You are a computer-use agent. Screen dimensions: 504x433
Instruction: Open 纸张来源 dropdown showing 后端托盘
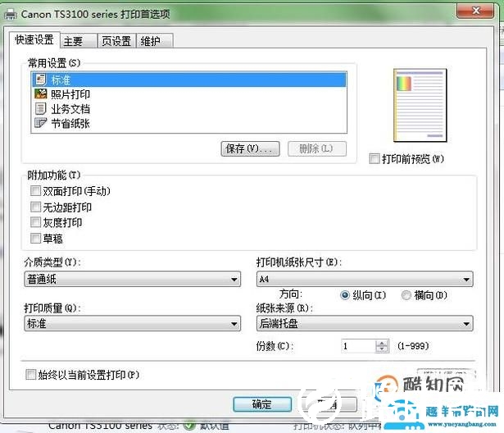pos(365,323)
